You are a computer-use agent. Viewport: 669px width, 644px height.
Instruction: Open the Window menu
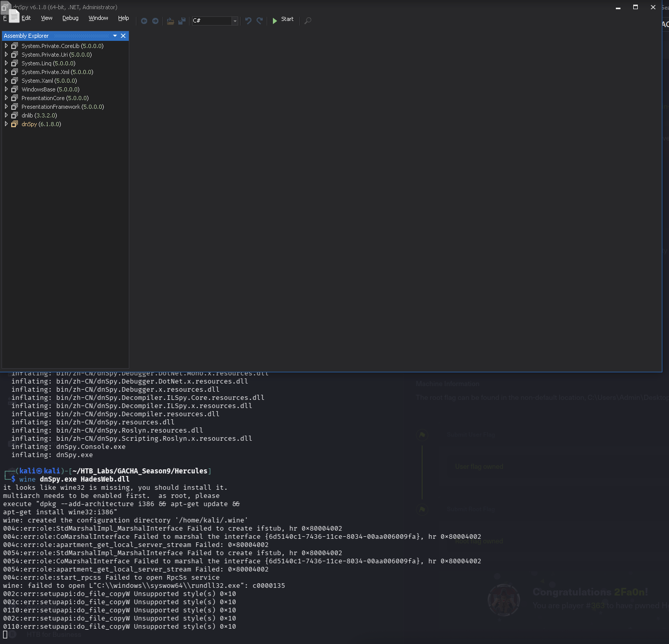pos(98,18)
